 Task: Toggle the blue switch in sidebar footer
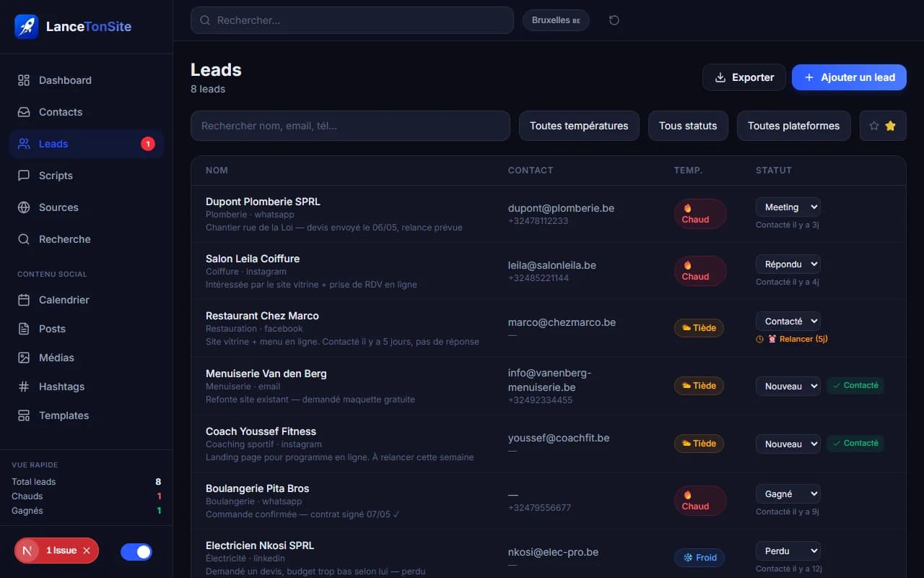click(x=136, y=552)
